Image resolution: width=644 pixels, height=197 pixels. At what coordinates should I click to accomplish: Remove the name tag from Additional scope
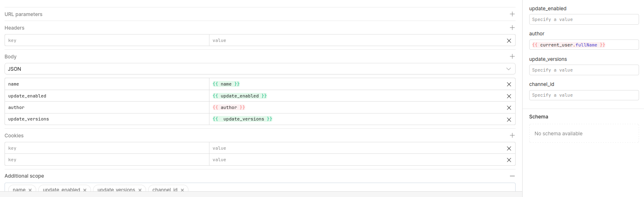[x=30, y=190]
